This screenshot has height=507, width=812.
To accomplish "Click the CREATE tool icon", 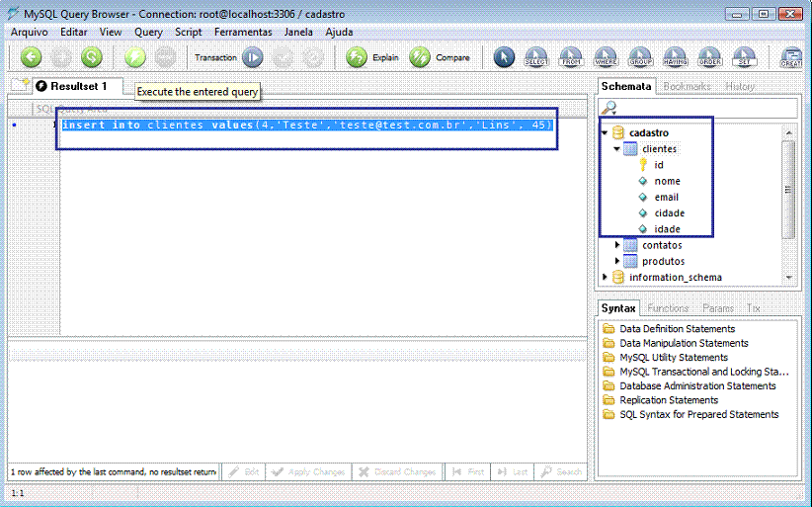I will tap(791, 57).
